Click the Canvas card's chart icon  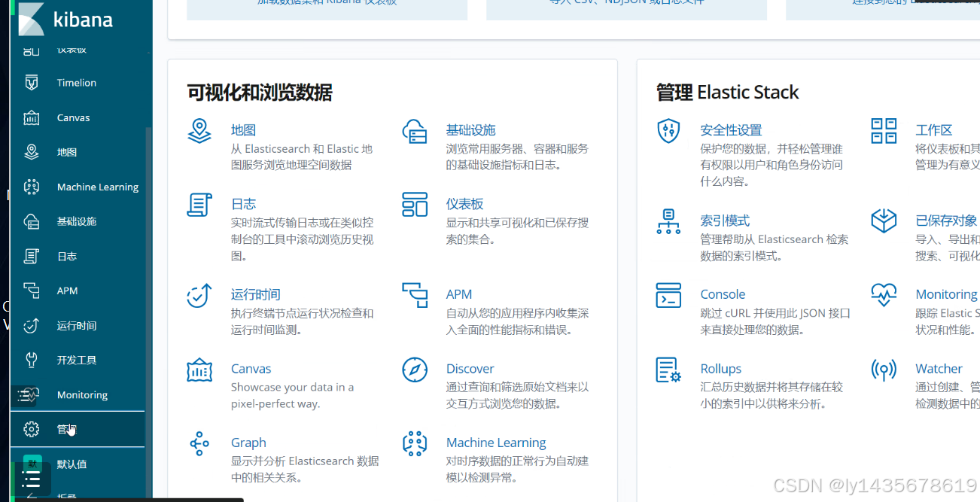click(x=199, y=370)
